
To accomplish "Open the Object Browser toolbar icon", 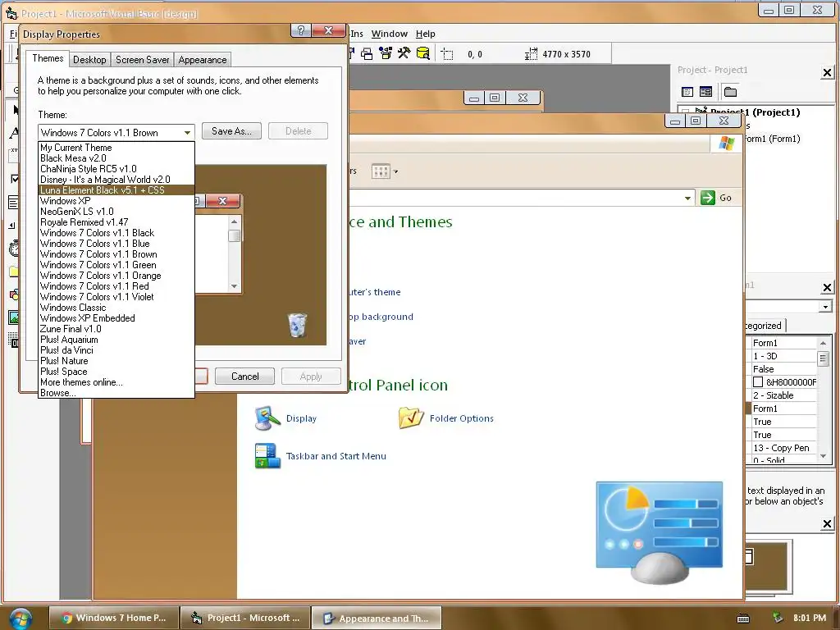I will (386, 53).
